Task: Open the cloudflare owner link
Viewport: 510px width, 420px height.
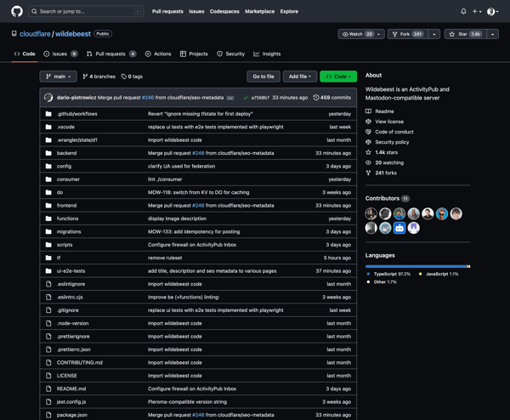Action: 35,34
